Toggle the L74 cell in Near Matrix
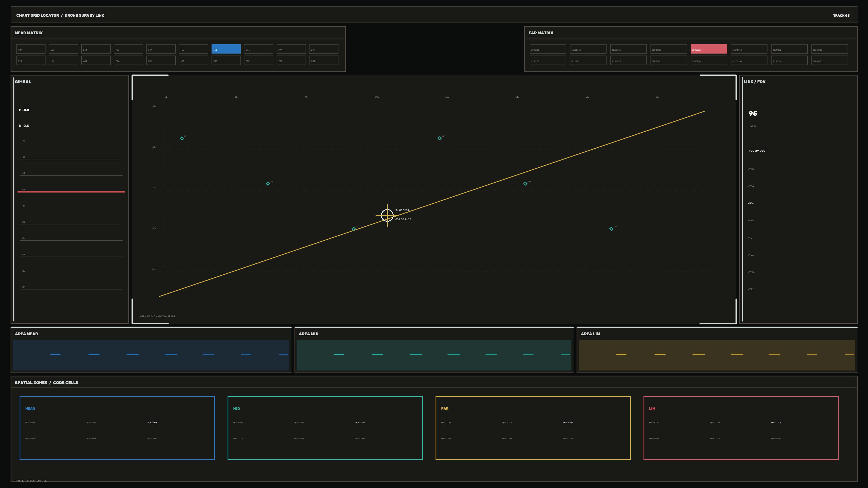868x488 pixels. [x=63, y=60]
